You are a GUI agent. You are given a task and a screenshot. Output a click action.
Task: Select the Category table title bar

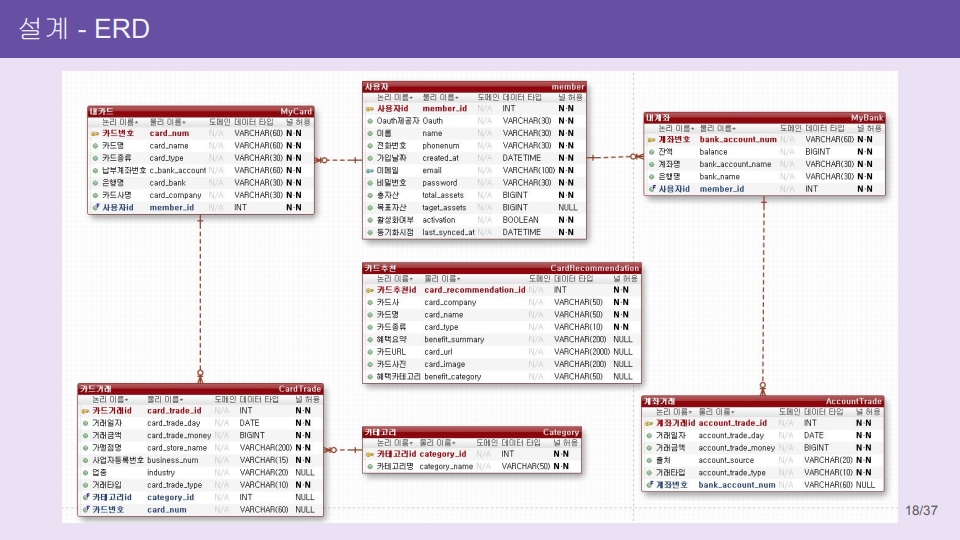pos(472,432)
